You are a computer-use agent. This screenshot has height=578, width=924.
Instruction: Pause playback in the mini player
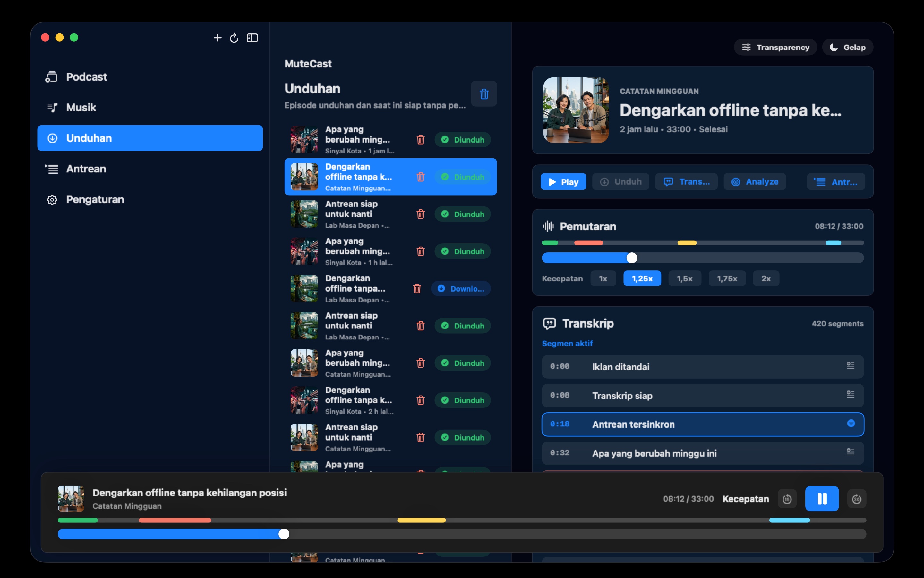822,498
